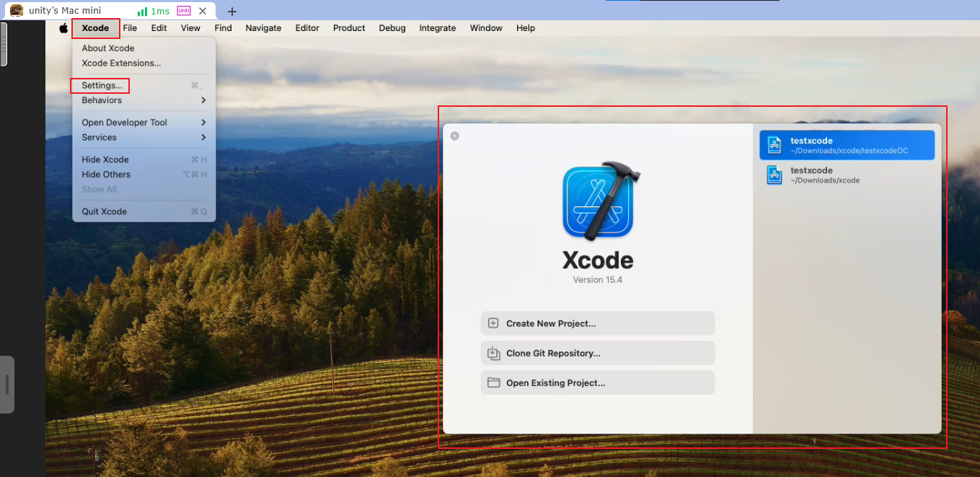Click the project icon for testxcodeOC
980x477 pixels.
coord(774,145)
